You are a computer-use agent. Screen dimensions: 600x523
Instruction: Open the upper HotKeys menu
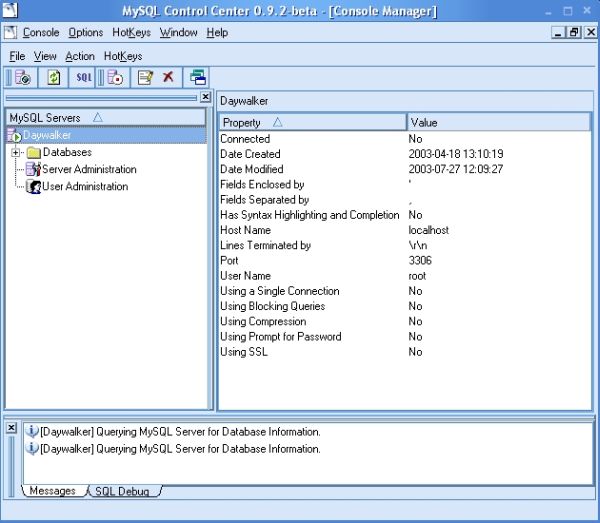(x=131, y=33)
